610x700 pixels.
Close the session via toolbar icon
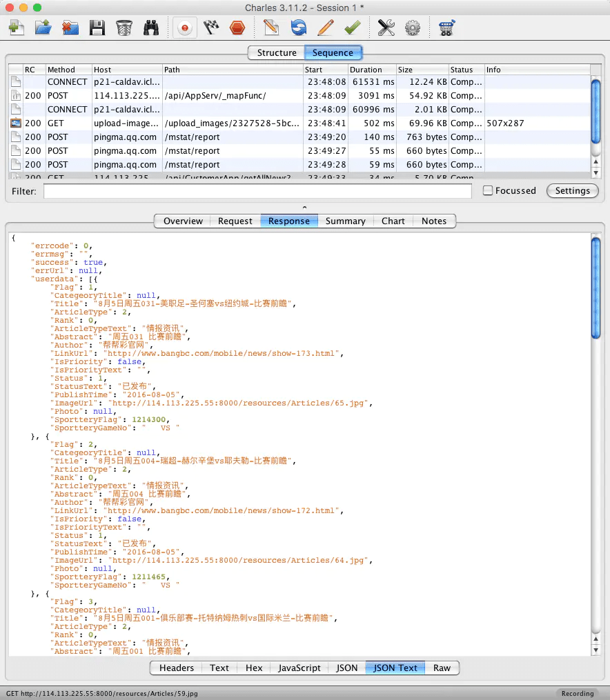pyautogui.click(x=70, y=28)
